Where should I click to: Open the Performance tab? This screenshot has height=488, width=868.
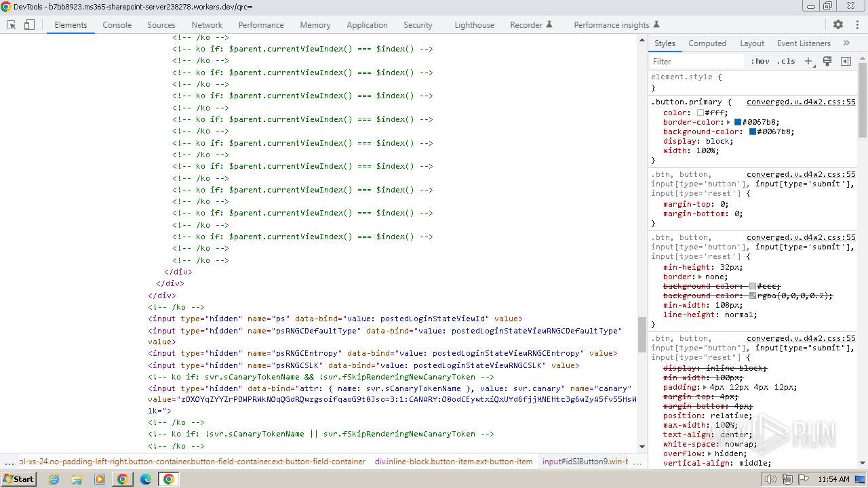pos(261,24)
